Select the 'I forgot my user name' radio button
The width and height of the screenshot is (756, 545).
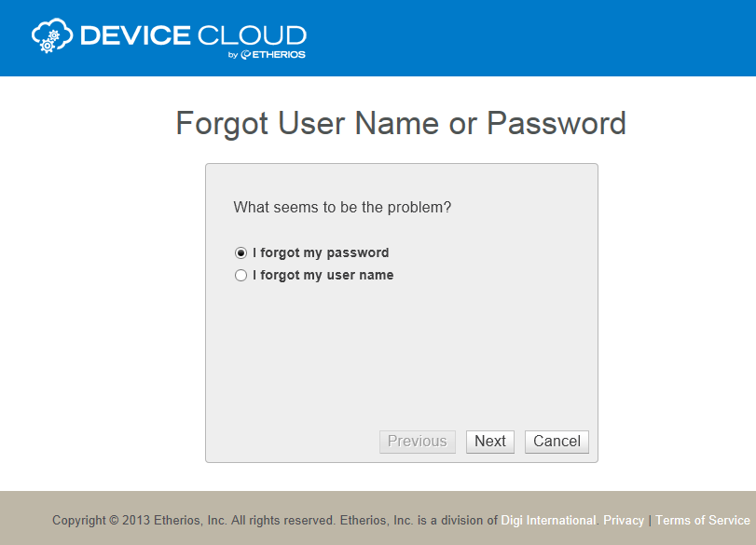pos(241,275)
